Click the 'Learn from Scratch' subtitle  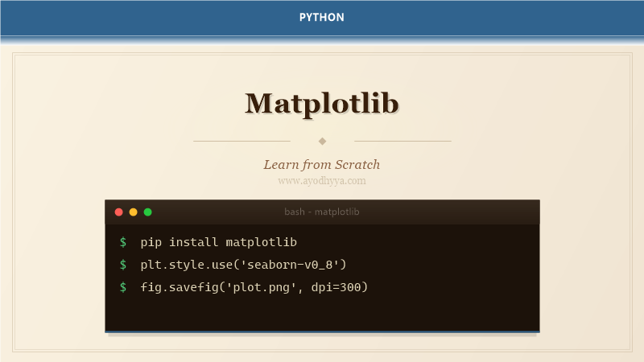coord(322,165)
